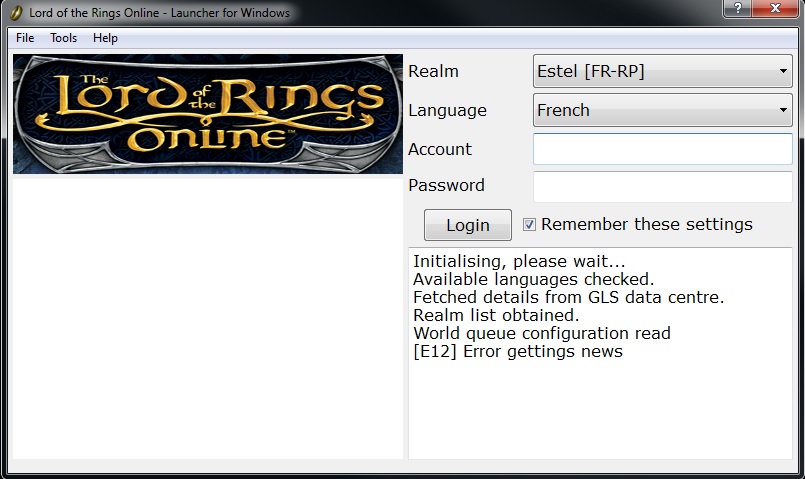Click the gold ring icon in title bar
Viewport: 805px width, 479px height.
(x=16, y=12)
